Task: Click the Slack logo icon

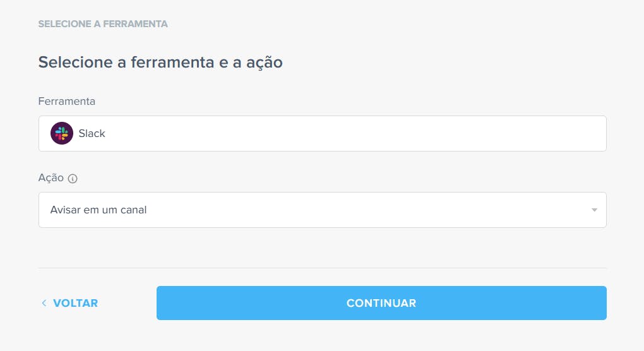Action: [62, 133]
